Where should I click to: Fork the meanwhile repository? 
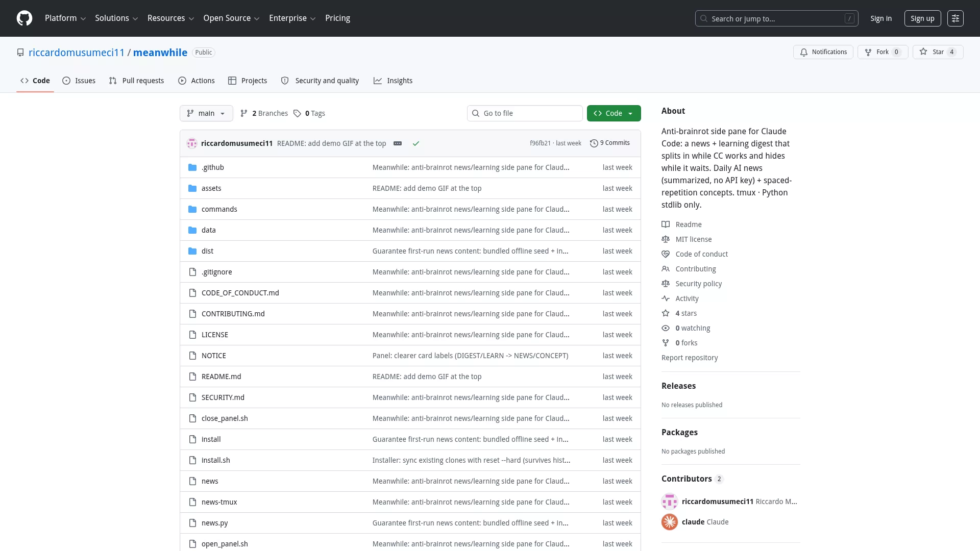click(x=883, y=52)
